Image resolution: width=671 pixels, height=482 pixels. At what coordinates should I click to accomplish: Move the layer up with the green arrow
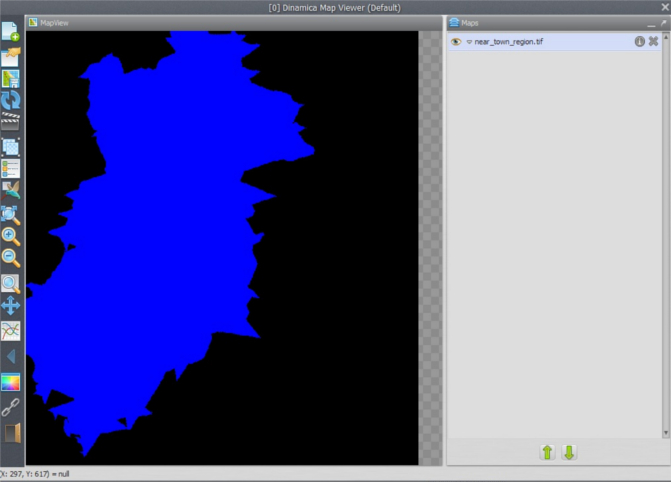point(547,452)
